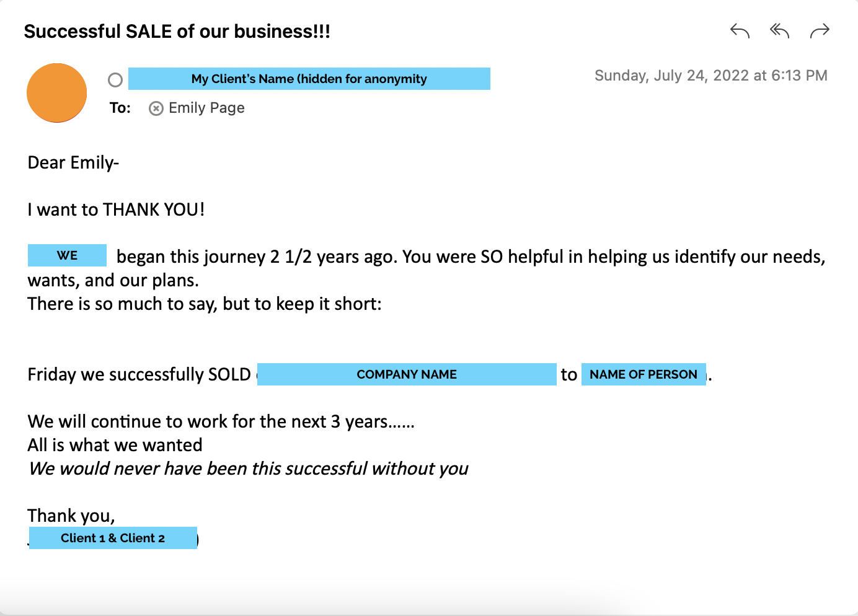Screen dimensions: 858x616
Task: Click the Sunday, July 24, 2022 timestamp
Action: pyautogui.click(x=710, y=76)
